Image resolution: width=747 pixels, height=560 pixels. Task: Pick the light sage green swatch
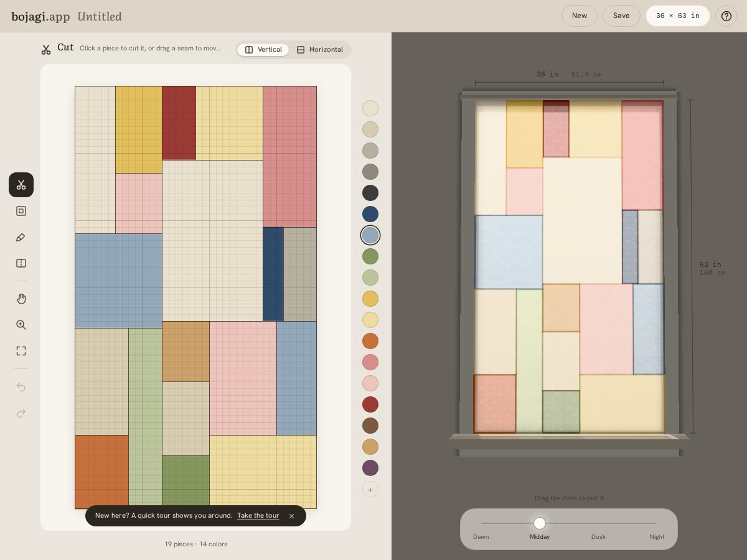(x=370, y=278)
